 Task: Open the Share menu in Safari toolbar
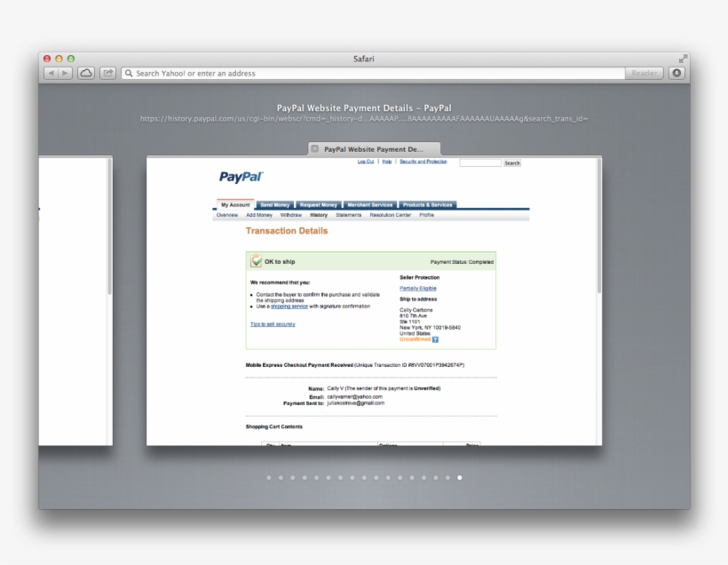(x=110, y=73)
